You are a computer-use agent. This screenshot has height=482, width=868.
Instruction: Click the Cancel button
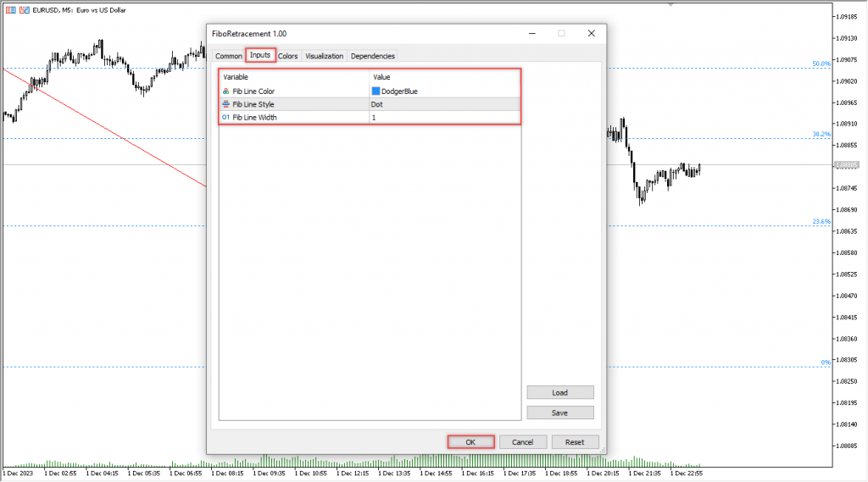(x=522, y=442)
